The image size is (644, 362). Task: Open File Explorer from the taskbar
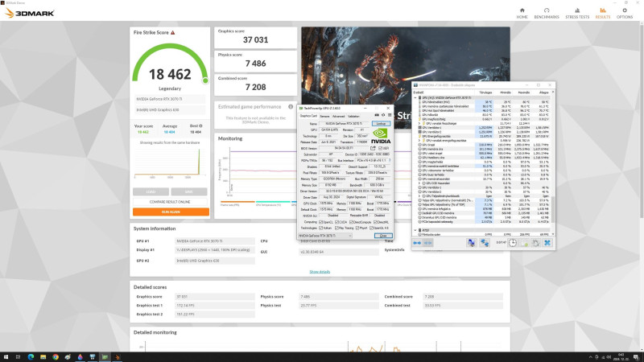43,357
